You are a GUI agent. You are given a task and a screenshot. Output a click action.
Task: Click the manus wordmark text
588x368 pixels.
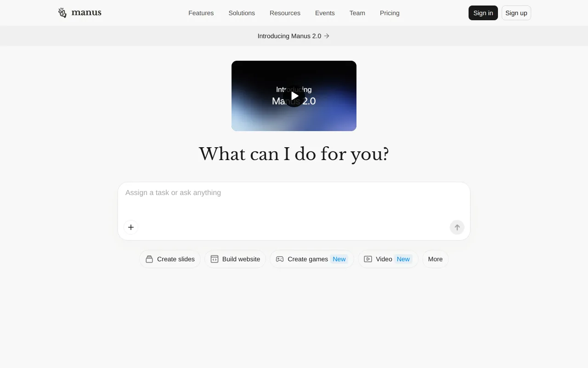click(86, 13)
